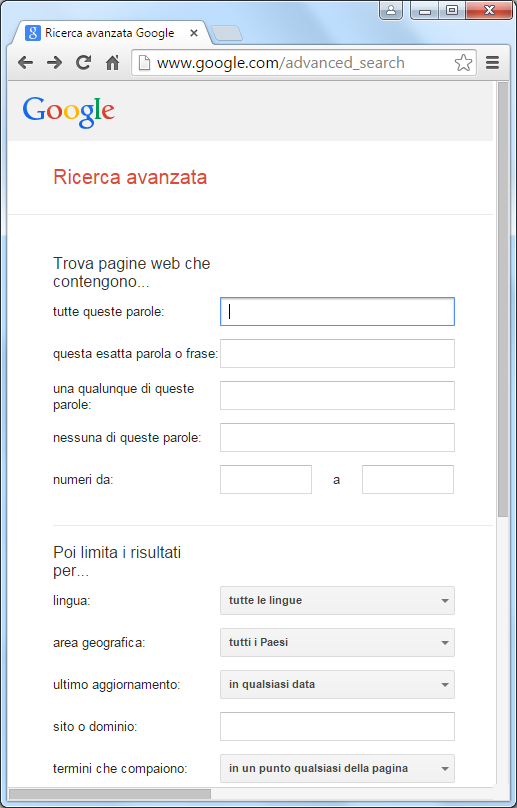Close the Ricerca avanzata Google tab
This screenshot has width=517, height=808.
[x=194, y=33]
